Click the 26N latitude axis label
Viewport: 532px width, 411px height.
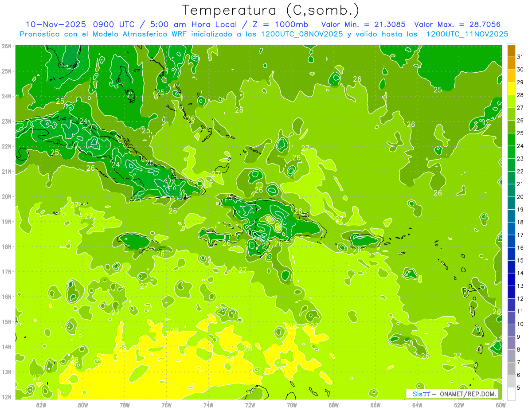[6, 46]
